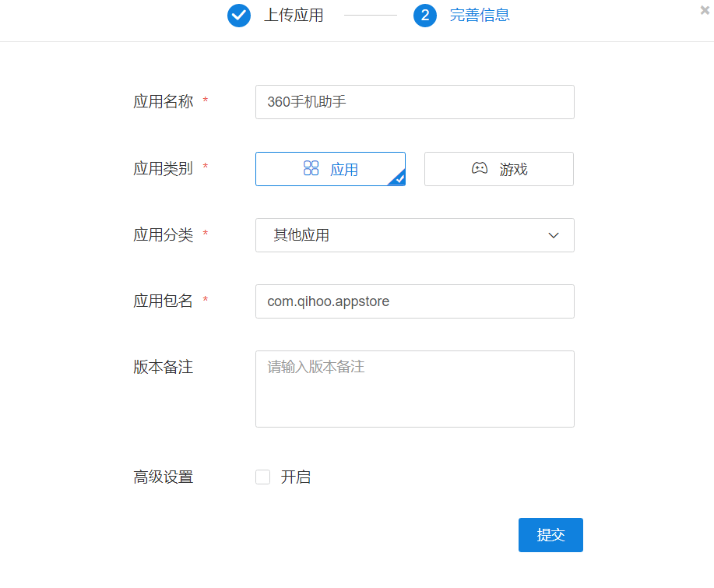Click the 版本备注 field label
Image resolution: width=714 pixels, height=588 pixels.
(163, 367)
